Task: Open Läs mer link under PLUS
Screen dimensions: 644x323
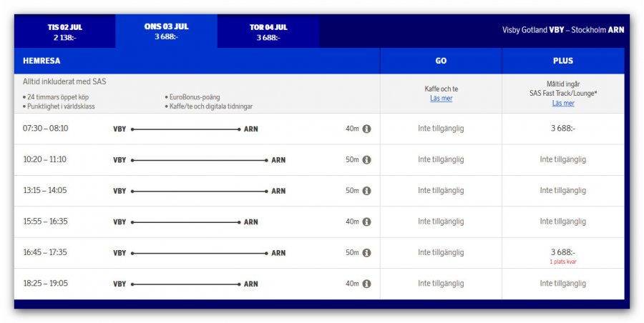Action: (562, 103)
